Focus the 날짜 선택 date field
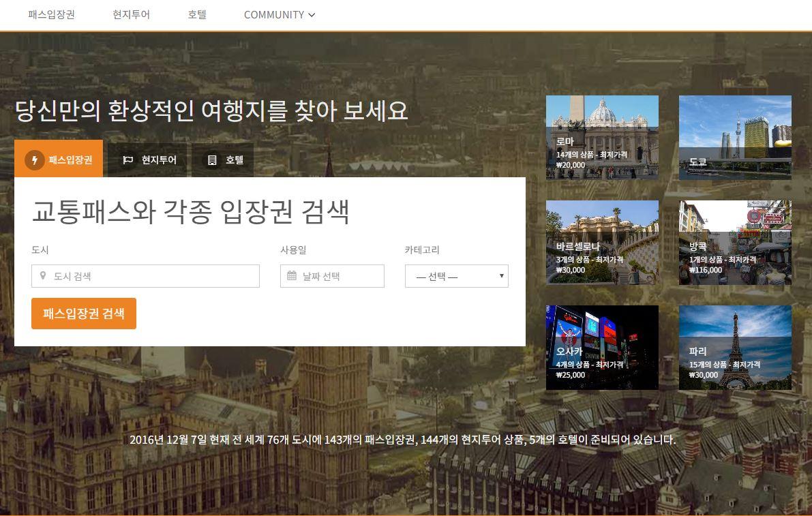Screen dimensions: 812x516 (333, 276)
